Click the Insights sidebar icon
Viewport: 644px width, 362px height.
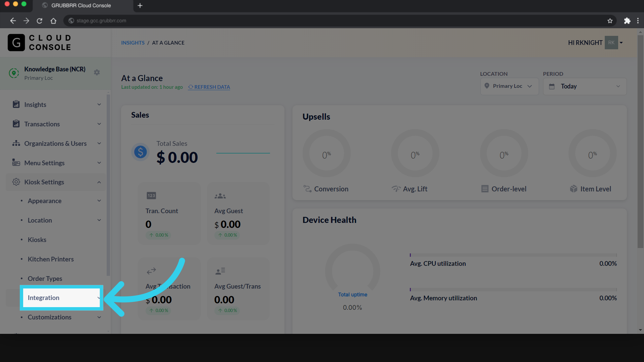pyautogui.click(x=16, y=104)
